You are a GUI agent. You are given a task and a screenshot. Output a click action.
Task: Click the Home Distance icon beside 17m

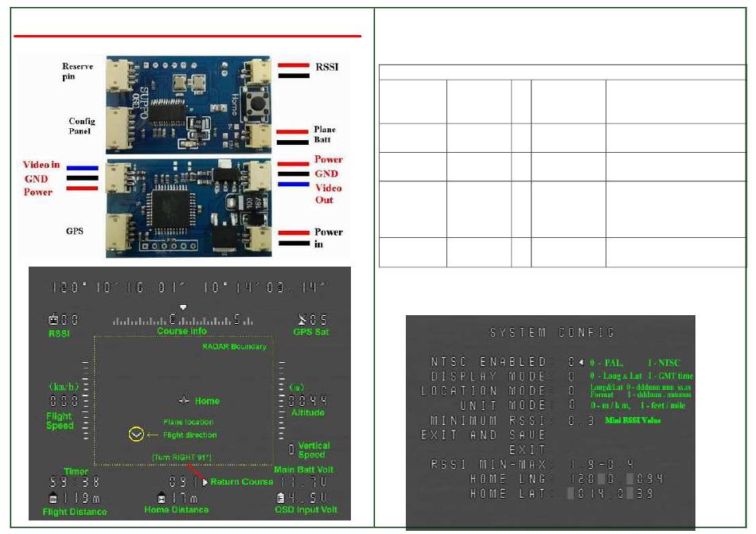click(x=162, y=497)
